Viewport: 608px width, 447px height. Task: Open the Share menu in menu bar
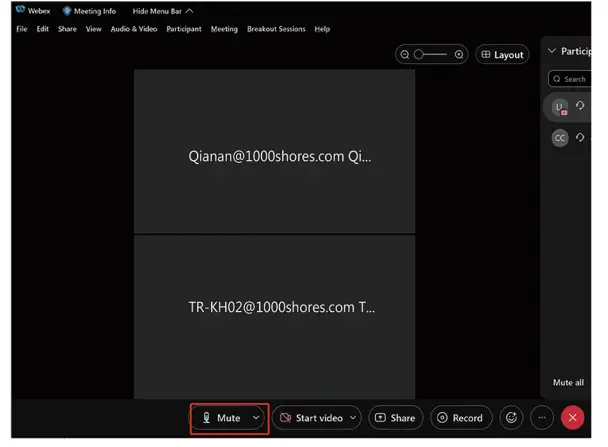point(67,29)
